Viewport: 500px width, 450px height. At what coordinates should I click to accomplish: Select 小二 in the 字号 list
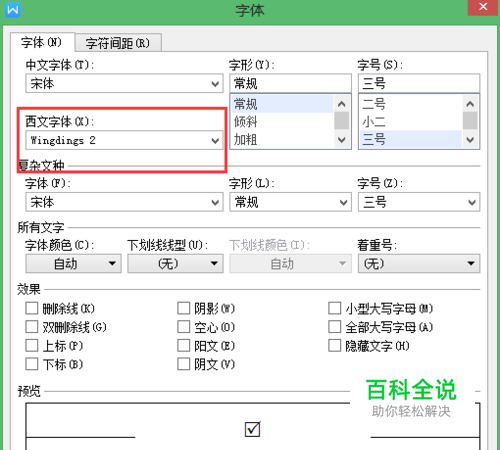[411, 122]
